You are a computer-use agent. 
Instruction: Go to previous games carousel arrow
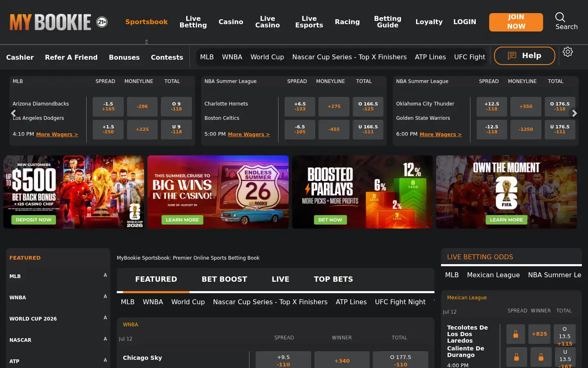click(13, 113)
